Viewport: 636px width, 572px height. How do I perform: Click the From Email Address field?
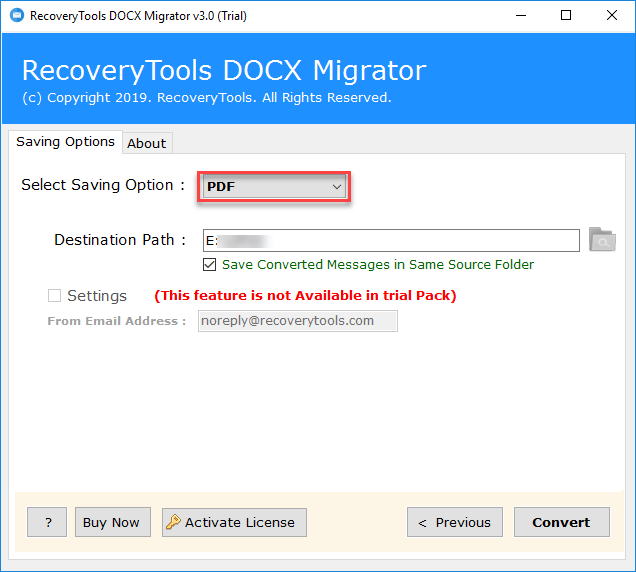click(297, 321)
